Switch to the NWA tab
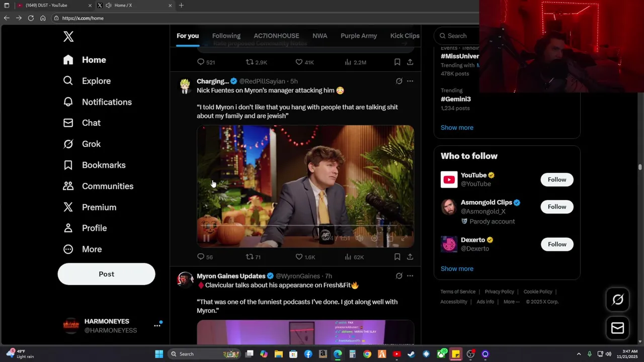 point(319,36)
